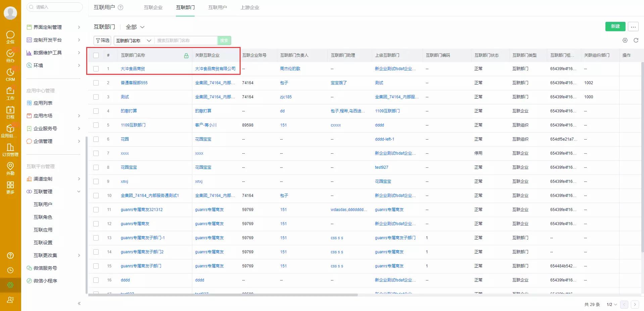This screenshot has width=644, height=311.
Task: Switch to the 上游企业 tab
Action: pos(250,7)
